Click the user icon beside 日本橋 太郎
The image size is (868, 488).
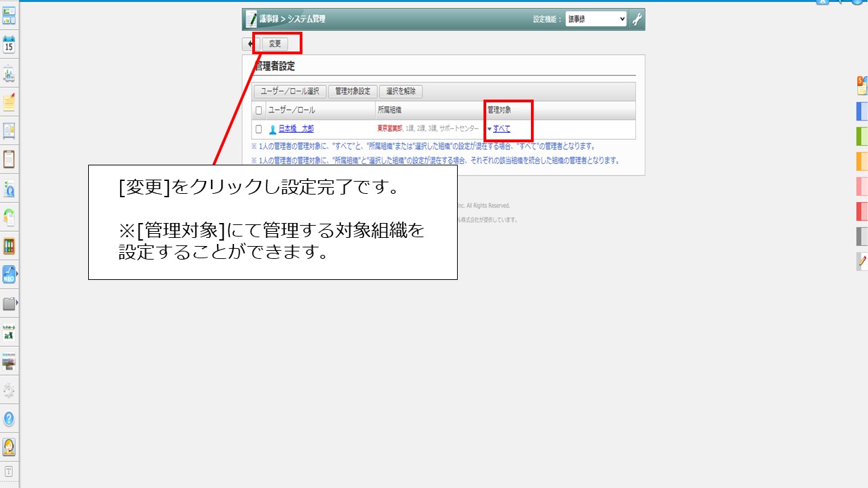[x=273, y=129]
